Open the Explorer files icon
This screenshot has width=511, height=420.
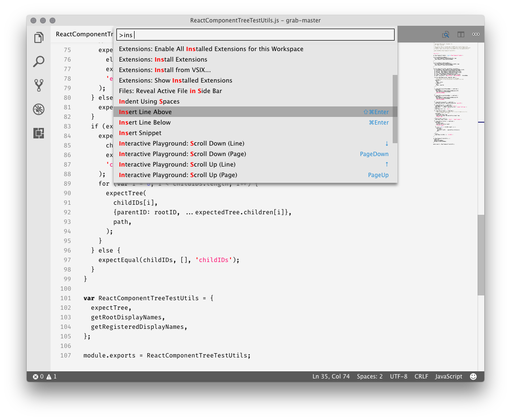point(39,38)
